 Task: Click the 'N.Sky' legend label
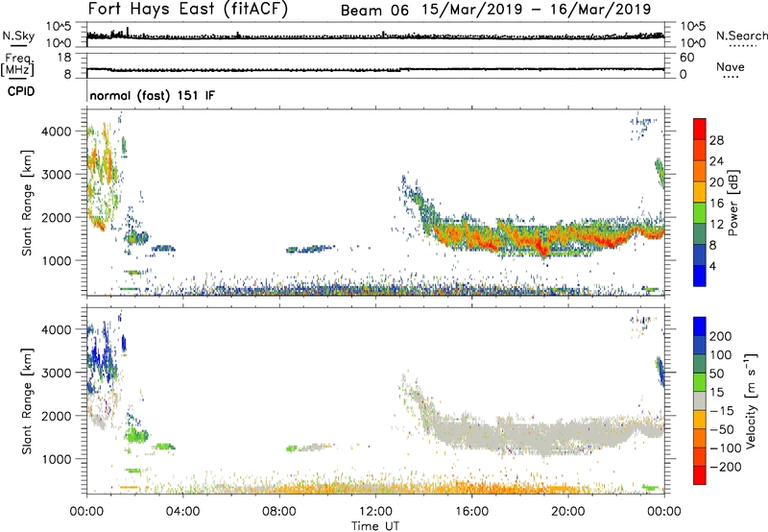(x=18, y=36)
